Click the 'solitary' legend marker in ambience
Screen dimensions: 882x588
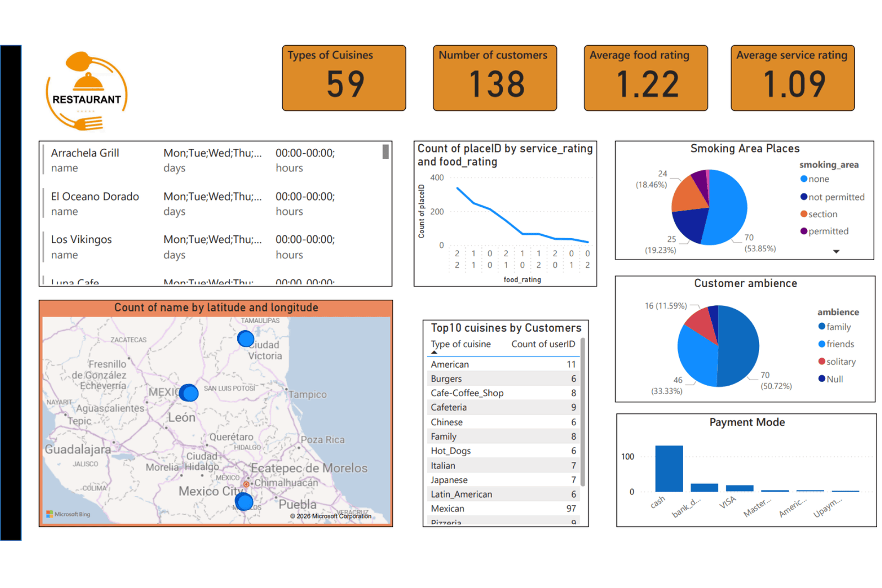822,362
